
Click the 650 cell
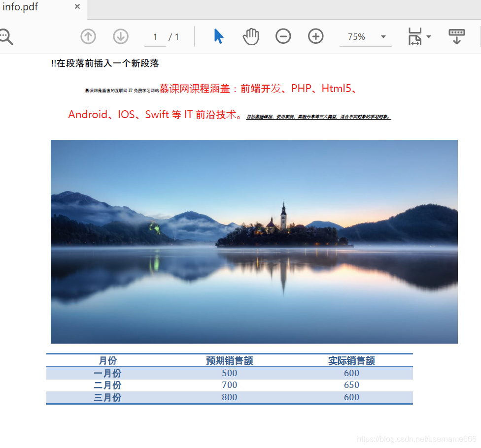351,385
